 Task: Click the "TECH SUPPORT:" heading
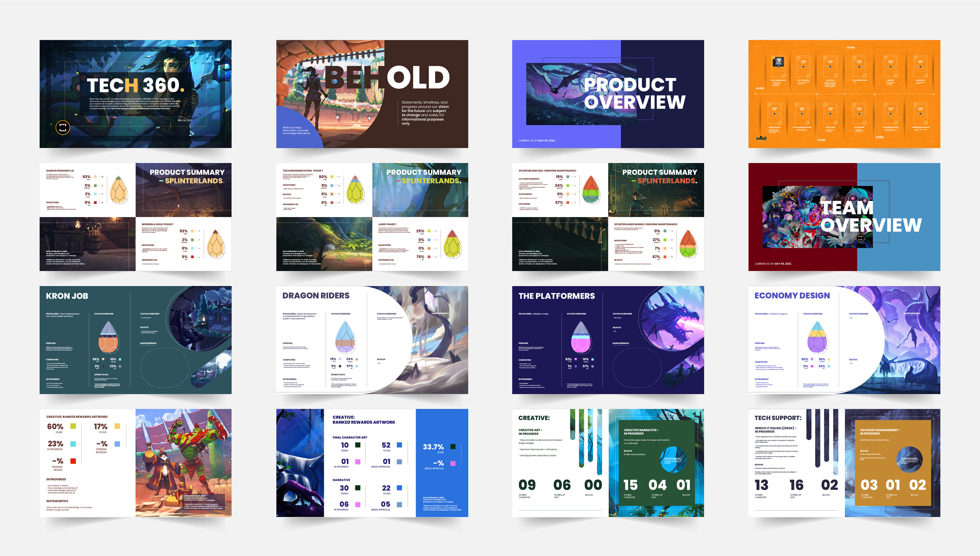778,418
